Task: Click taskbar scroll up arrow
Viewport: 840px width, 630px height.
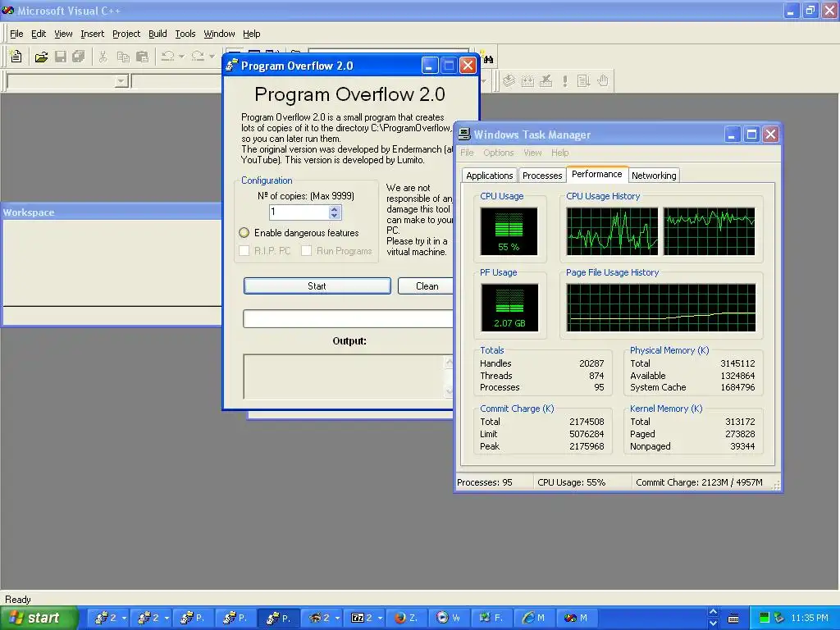Action: 713,612
